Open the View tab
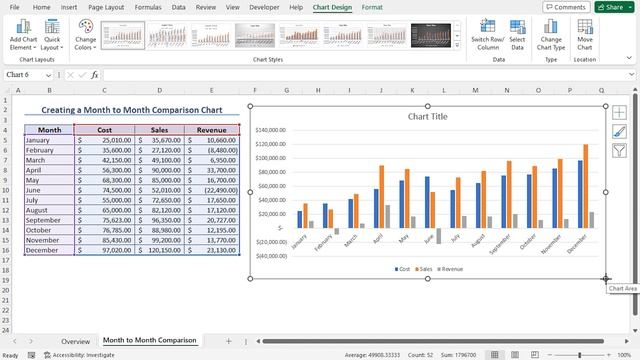 233,7
